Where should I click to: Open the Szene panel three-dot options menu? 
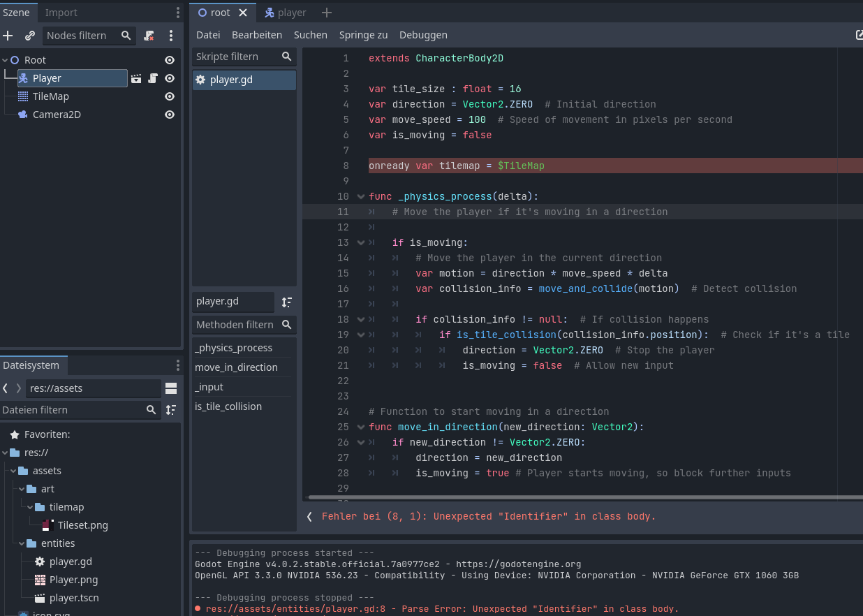[x=171, y=36]
